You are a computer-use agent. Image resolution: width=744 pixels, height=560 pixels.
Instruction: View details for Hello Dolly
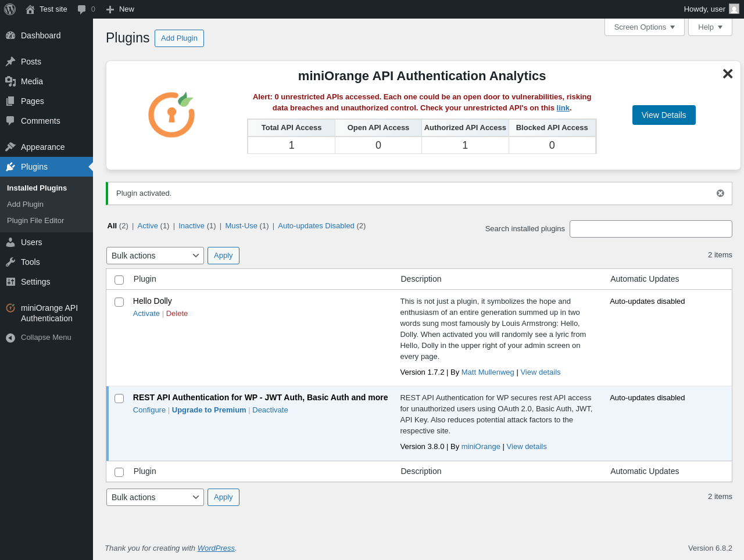[x=541, y=372]
